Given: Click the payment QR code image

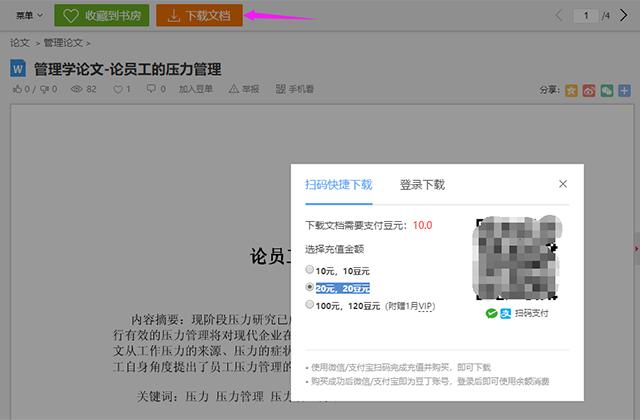Looking at the screenshot, I should [x=517, y=258].
